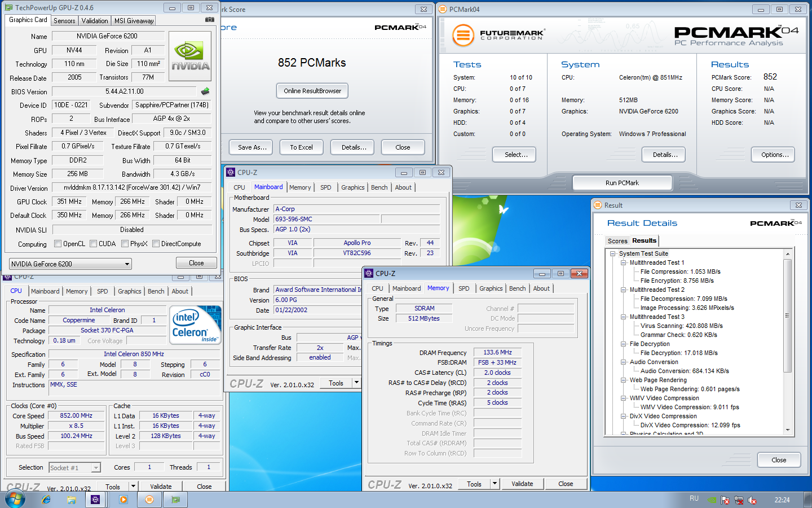The image size is (812, 508).
Task: Switch to GPU-Z Sensors tab
Action: (x=64, y=20)
